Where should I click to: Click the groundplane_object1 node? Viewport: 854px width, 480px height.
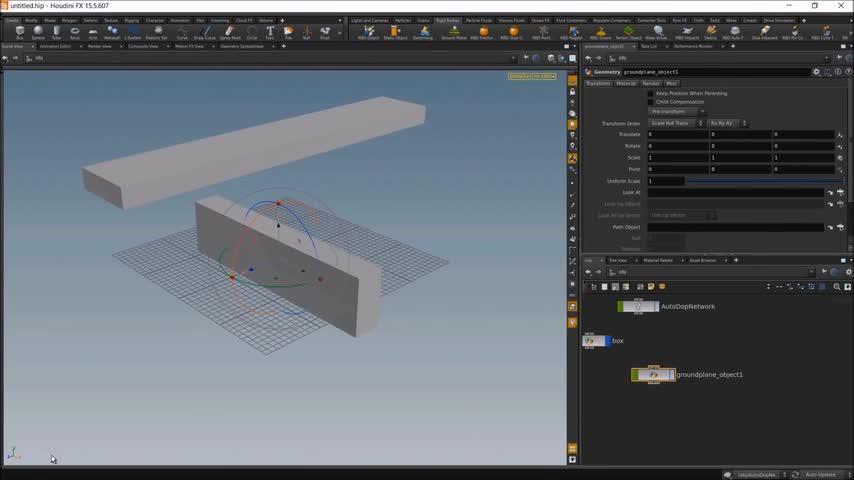pos(653,375)
